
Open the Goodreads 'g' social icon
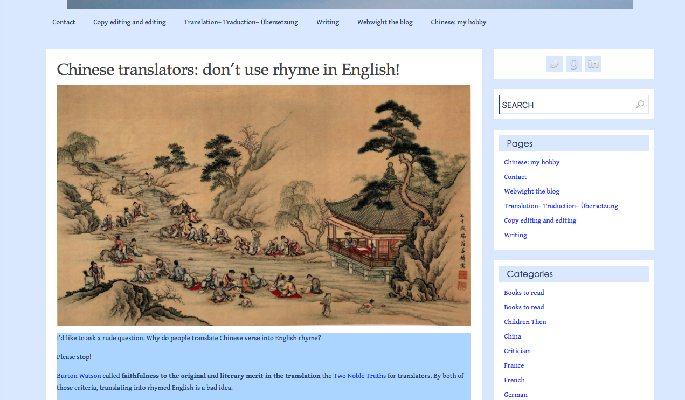click(x=574, y=64)
